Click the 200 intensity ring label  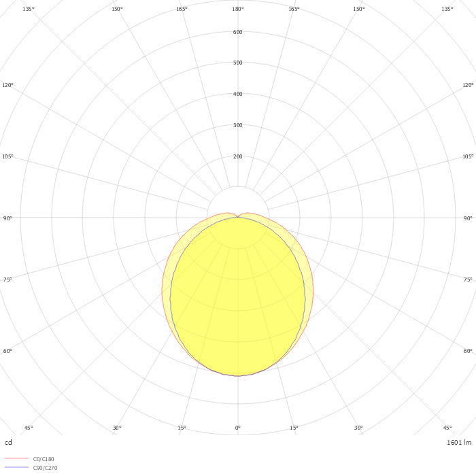click(x=238, y=156)
